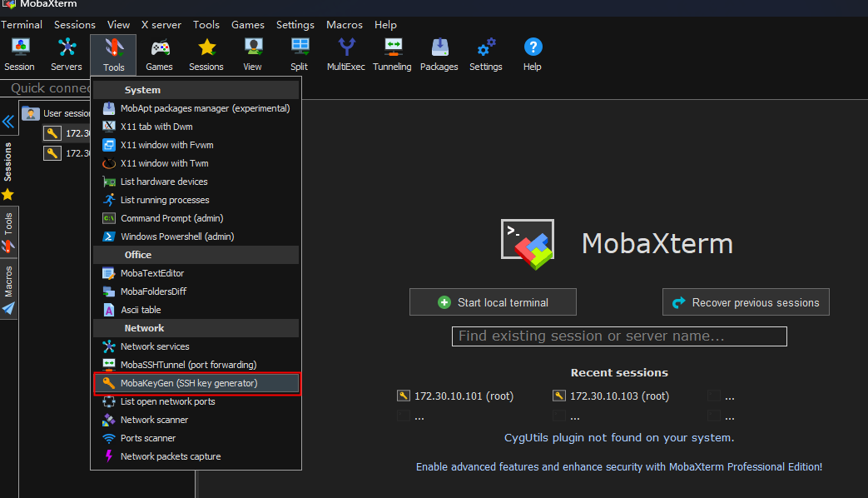Select X11 tab with Dwm
The width and height of the screenshot is (868, 498).
[x=196, y=127]
